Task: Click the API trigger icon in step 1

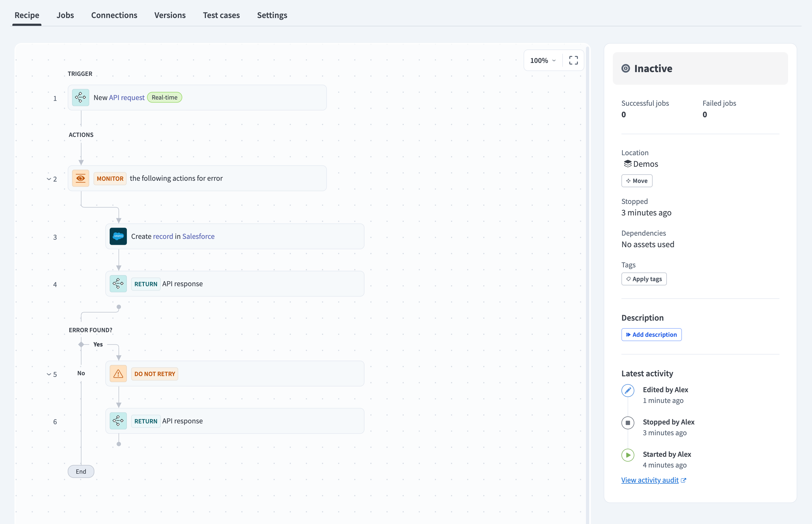Action: point(81,98)
